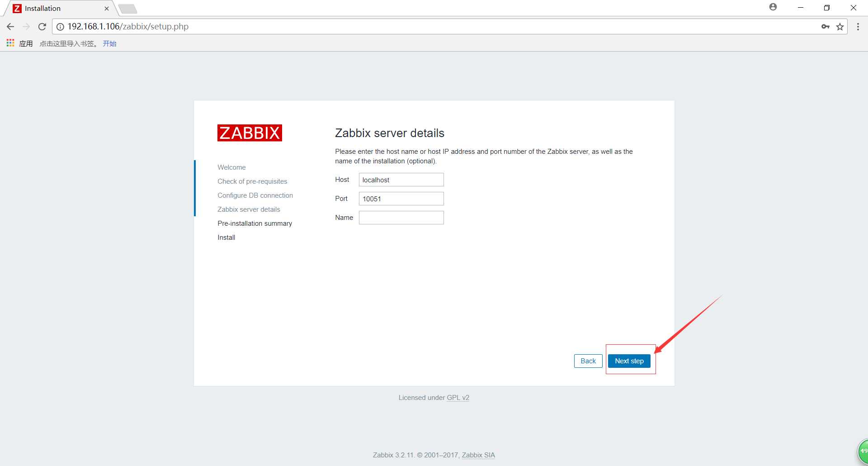Image resolution: width=868 pixels, height=466 pixels.
Task: Click the Port field label
Action: click(341, 199)
